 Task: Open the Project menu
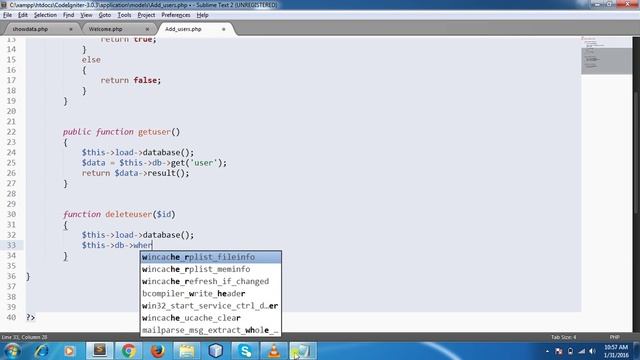coord(146,15)
